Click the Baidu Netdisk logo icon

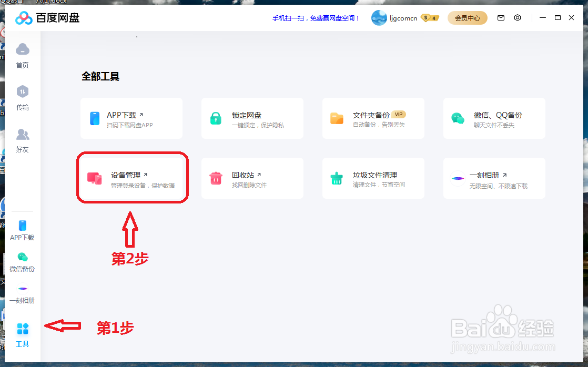[24, 18]
